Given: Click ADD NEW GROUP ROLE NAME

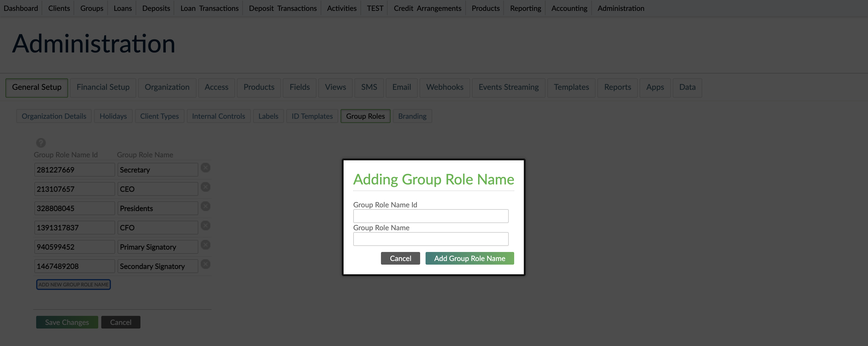Looking at the screenshot, I should pos(74,284).
